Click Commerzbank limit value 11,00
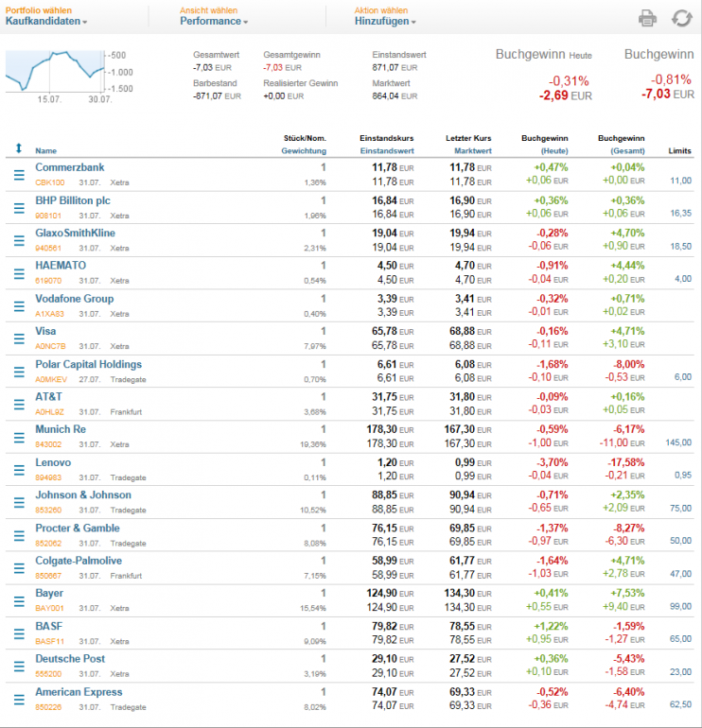This screenshot has height=728, width=702. 680,181
